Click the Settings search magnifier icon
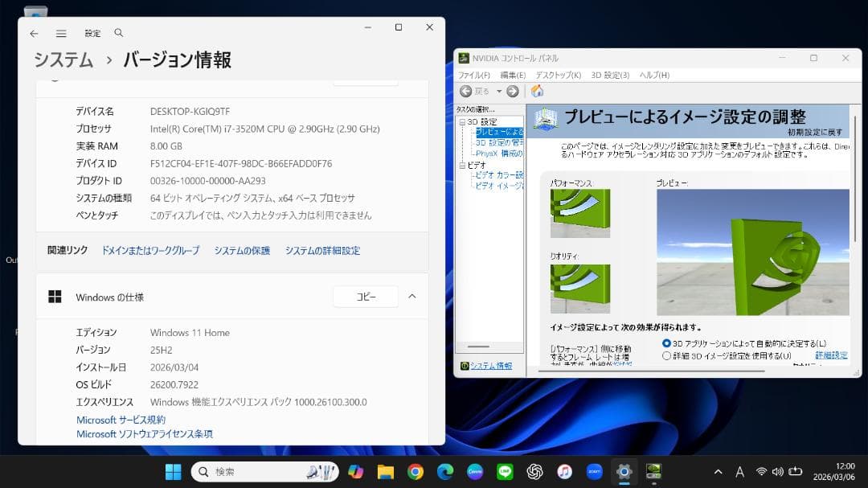868x488 pixels. [118, 33]
